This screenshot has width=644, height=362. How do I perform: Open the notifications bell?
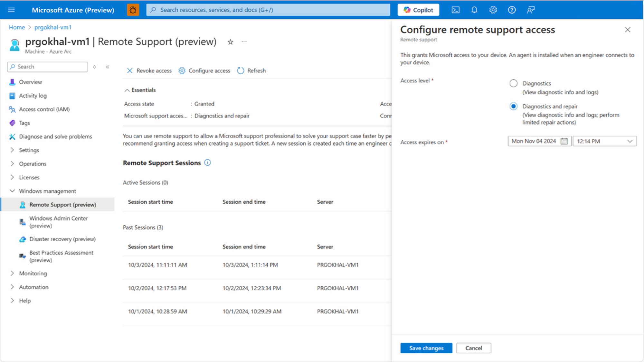tap(474, 10)
